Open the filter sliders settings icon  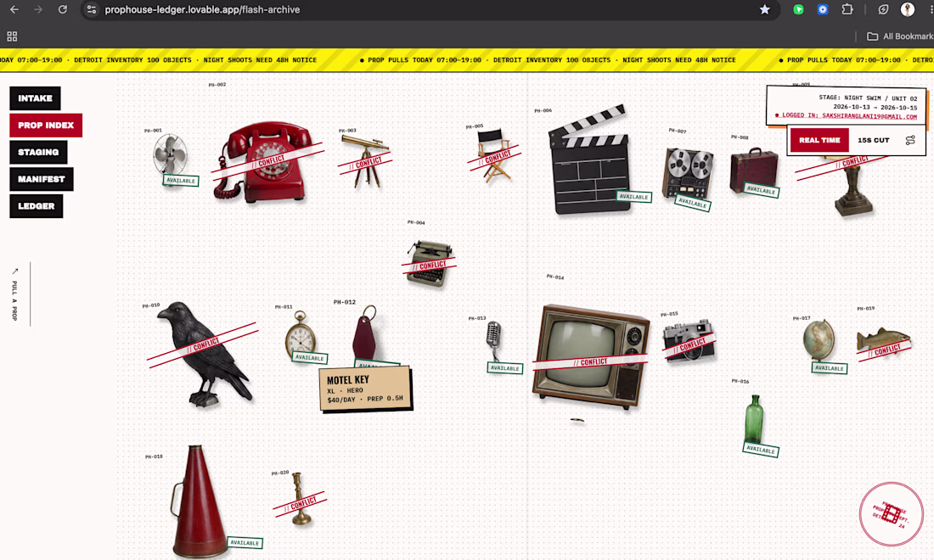click(x=910, y=141)
